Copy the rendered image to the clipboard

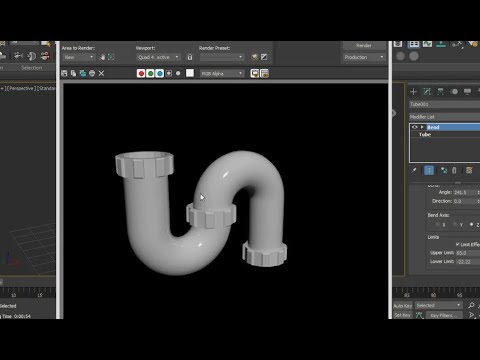click(73, 73)
